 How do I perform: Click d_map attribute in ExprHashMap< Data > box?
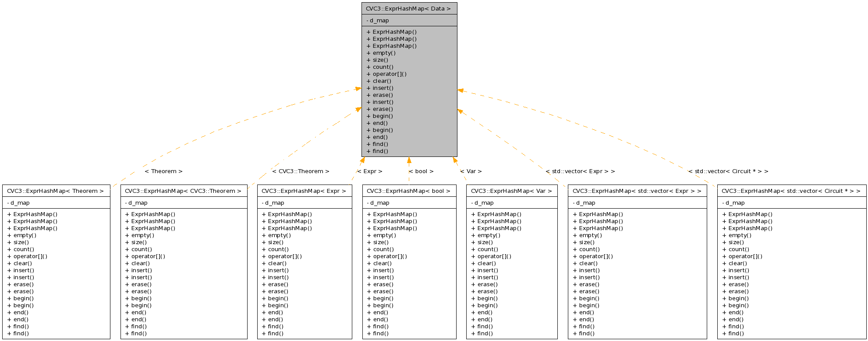[379, 21]
